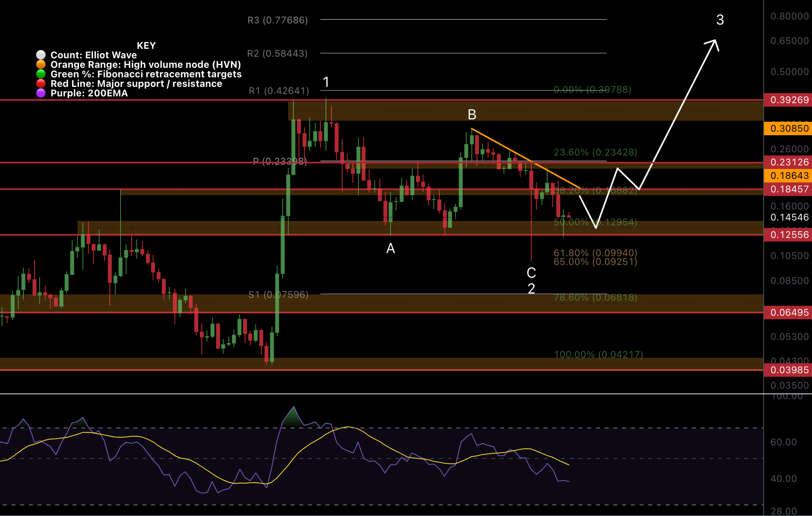Click Elliott wave label B on chart

pos(471,115)
